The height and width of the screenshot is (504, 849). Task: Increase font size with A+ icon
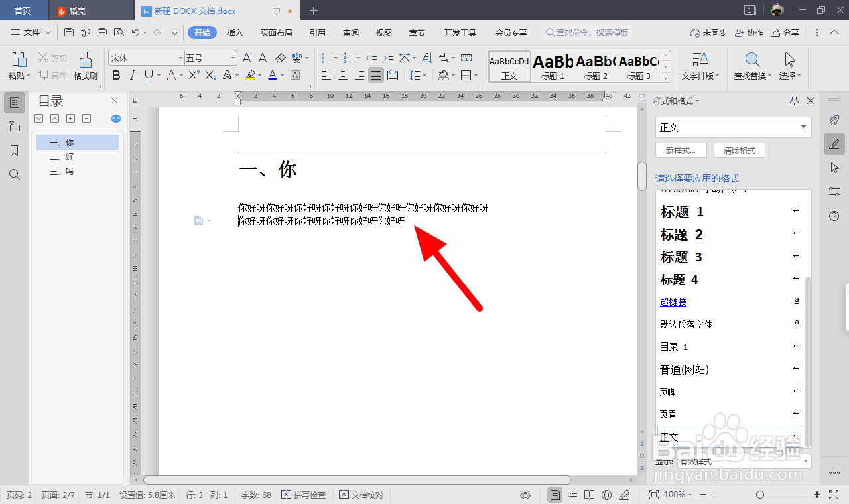247,58
